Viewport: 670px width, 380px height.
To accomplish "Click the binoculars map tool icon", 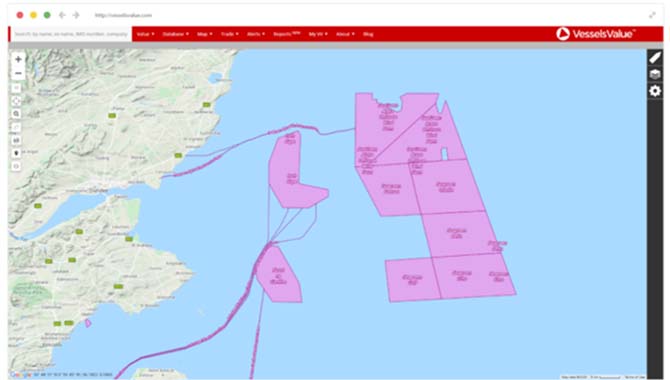I will point(16,140).
